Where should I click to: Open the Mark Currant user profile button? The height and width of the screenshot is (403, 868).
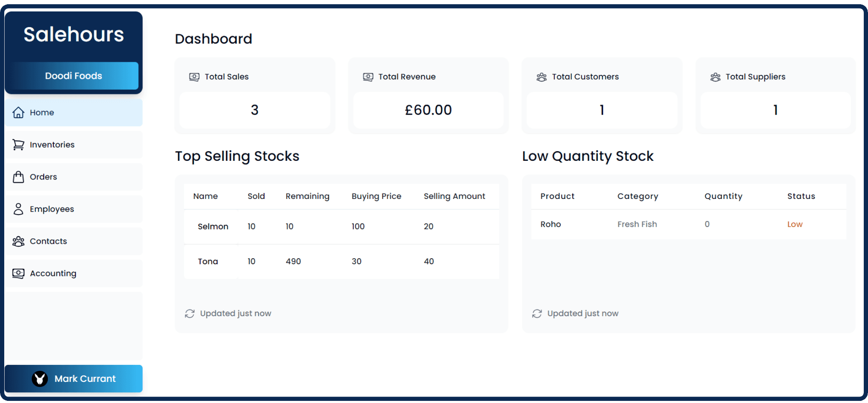73,379
